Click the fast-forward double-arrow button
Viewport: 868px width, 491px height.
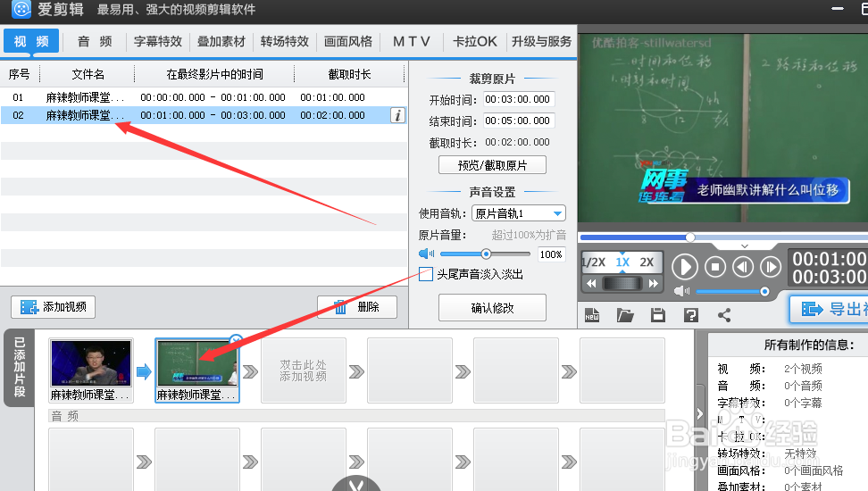coord(653,283)
